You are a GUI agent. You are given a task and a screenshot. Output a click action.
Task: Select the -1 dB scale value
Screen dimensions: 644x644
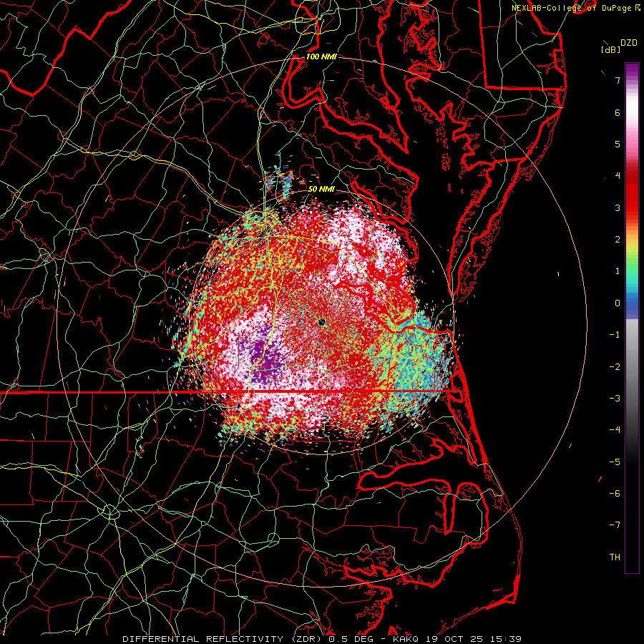pyautogui.click(x=615, y=335)
